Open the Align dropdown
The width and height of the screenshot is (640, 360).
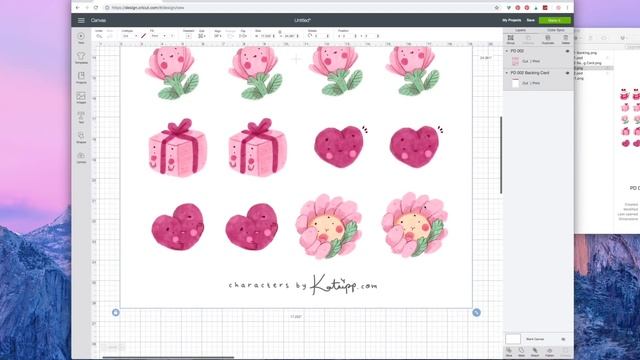pyautogui.click(x=218, y=36)
